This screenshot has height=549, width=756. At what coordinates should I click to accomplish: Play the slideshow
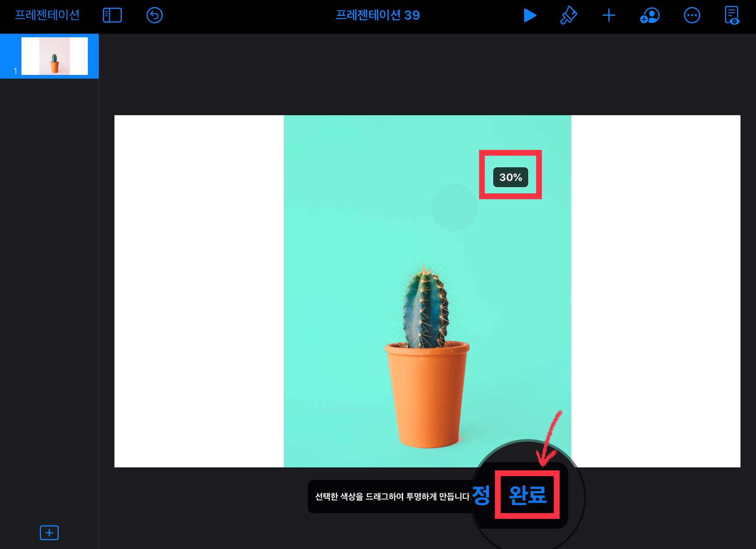530,15
